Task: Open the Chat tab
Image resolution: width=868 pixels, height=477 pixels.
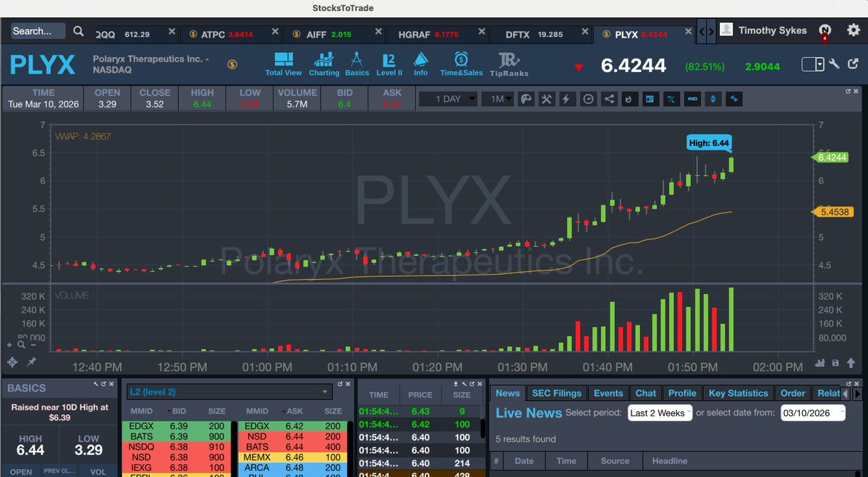Action: (646, 393)
